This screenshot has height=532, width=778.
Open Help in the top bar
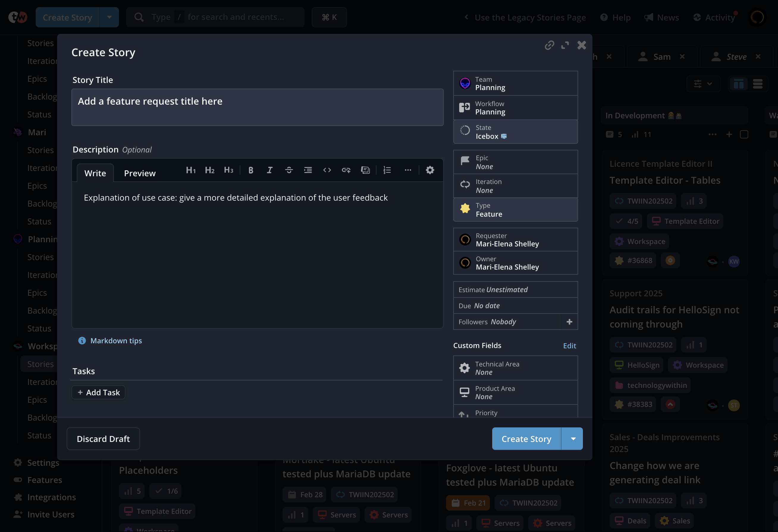pyautogui.click(x=615, y=17)
